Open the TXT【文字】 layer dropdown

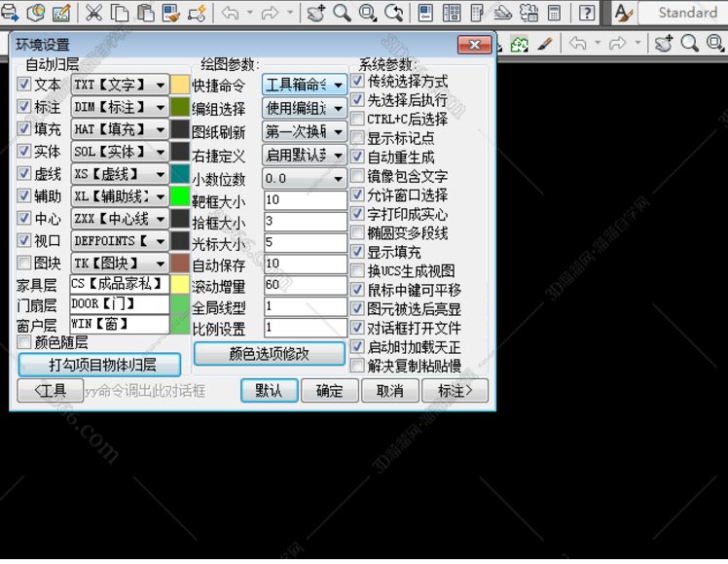click(120, 85)
